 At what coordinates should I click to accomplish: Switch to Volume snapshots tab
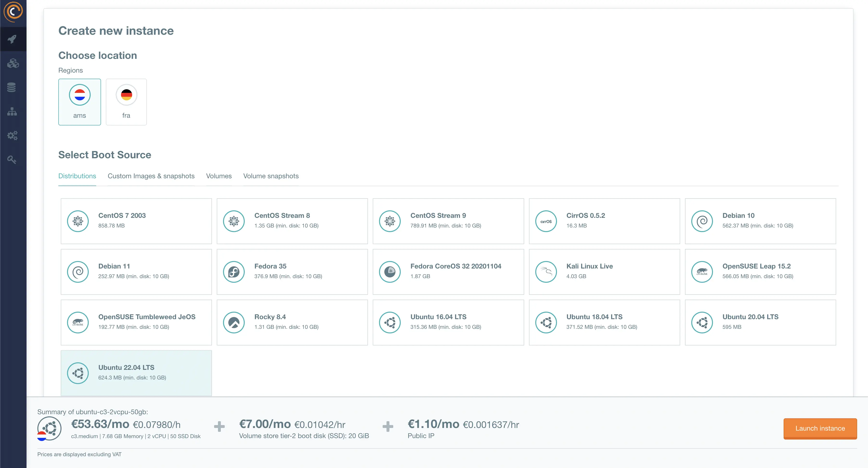[x=271, y=176]
